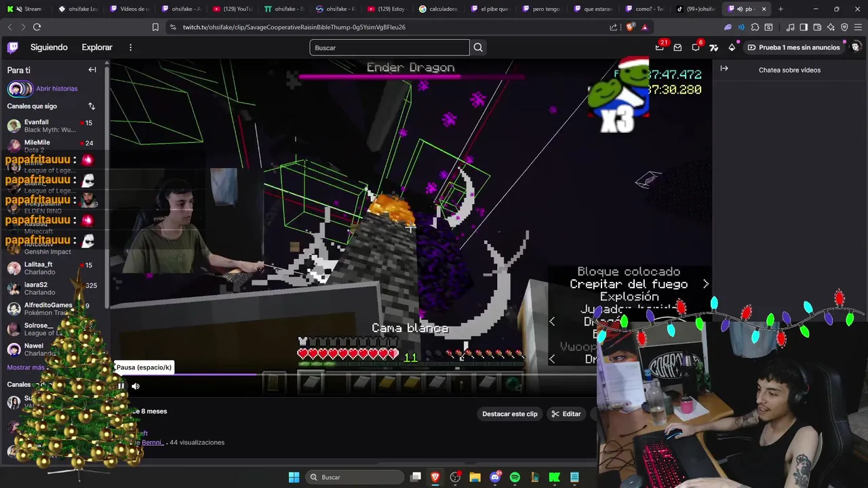
Task: Click the clip progress bar
Action: coord(356,373)
